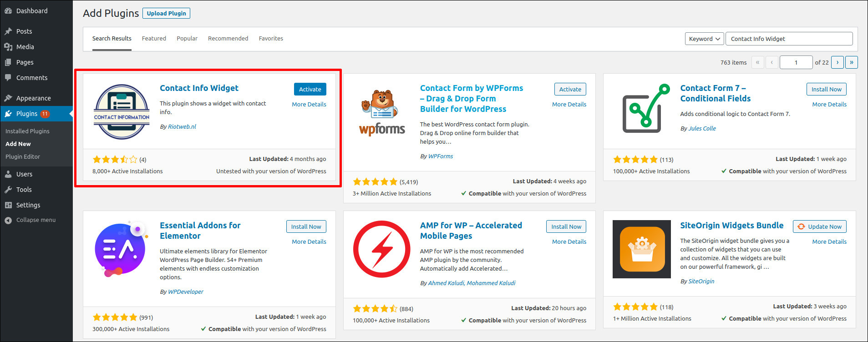Click the star rating of WPForms plugin
Image resolution: width=868 pixels, height=342 pixels.
[375, 182]
